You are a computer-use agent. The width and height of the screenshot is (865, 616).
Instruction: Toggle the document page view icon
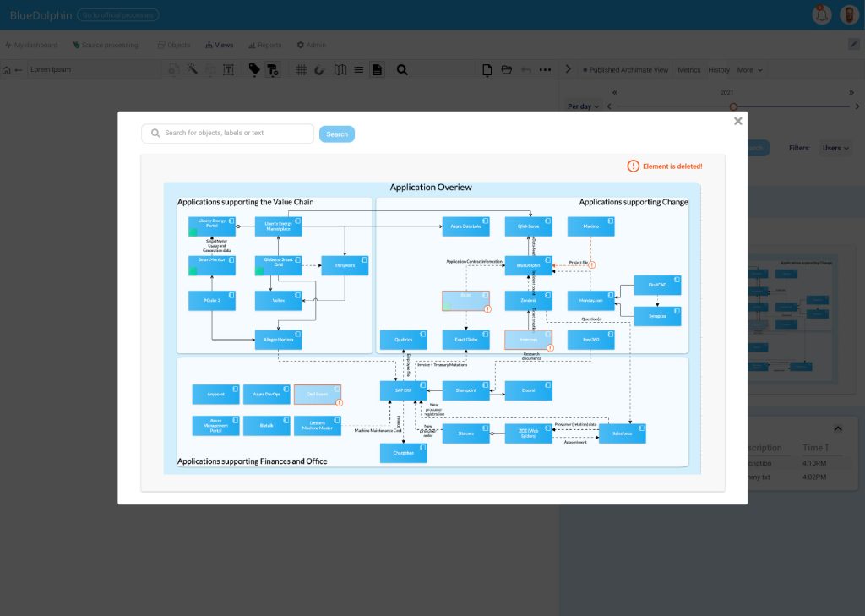pyautogui.click(x=377, y=70)
